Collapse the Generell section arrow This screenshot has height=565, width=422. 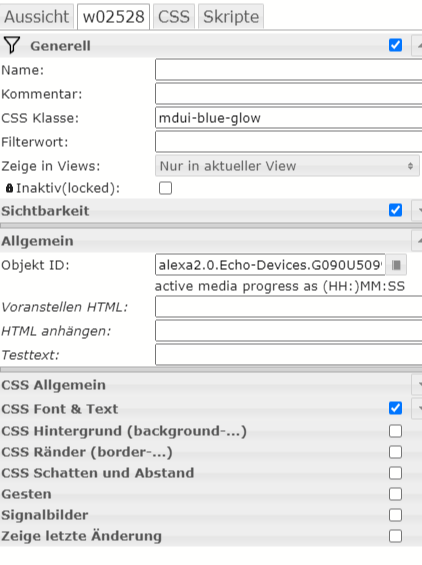(x=417, y=45)
